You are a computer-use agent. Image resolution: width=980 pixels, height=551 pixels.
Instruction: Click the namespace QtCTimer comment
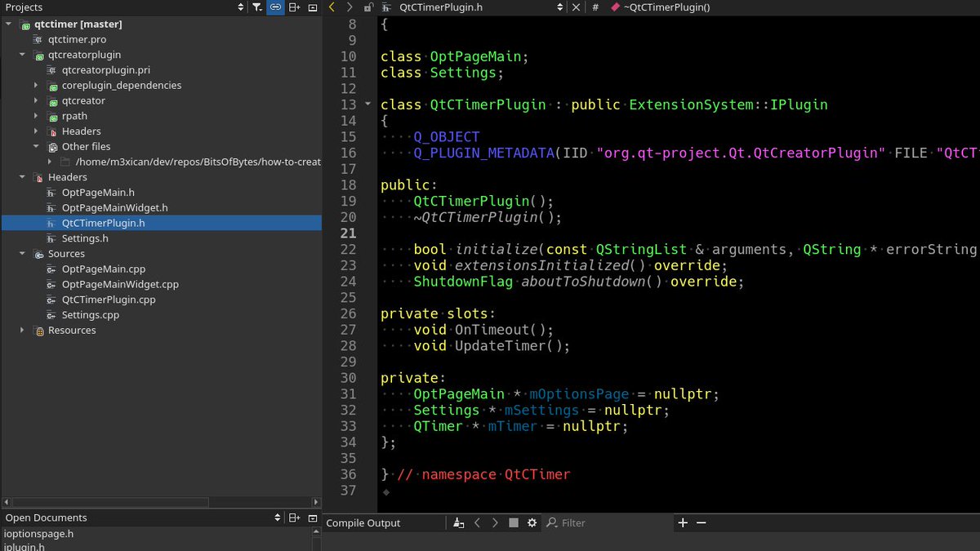(x=483, y=474)
